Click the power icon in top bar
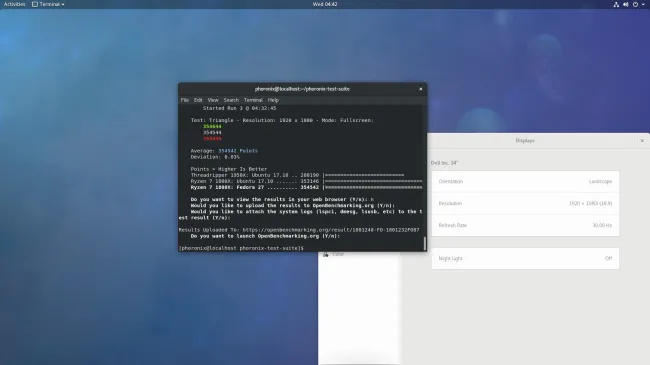 click(x=635, y=5)
